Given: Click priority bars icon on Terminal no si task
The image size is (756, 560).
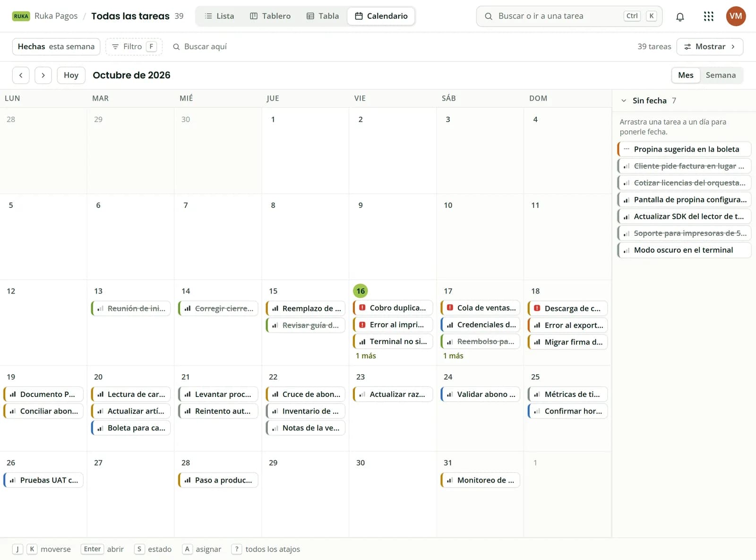Looking at the screenshot, I should [x=362, y=342].
